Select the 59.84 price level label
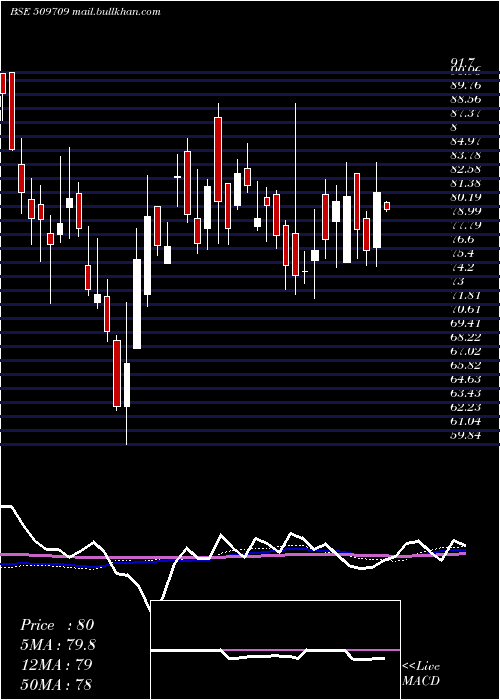Screen dimensions: 500x700 [466, 435]
